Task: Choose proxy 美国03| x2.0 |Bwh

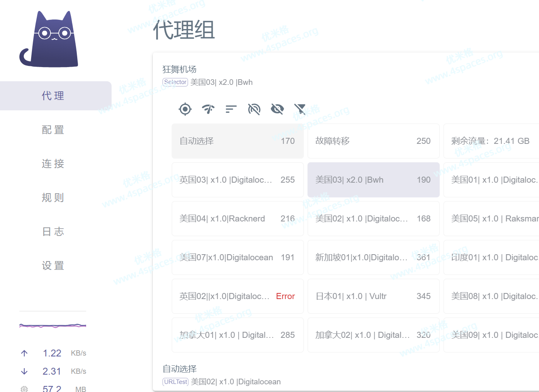Action: coord(373,180)
